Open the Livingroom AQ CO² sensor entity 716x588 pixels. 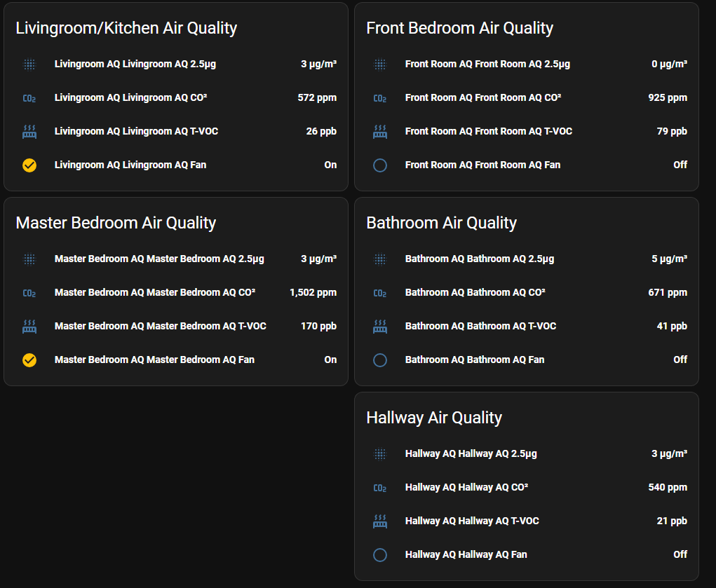[175, 98]
